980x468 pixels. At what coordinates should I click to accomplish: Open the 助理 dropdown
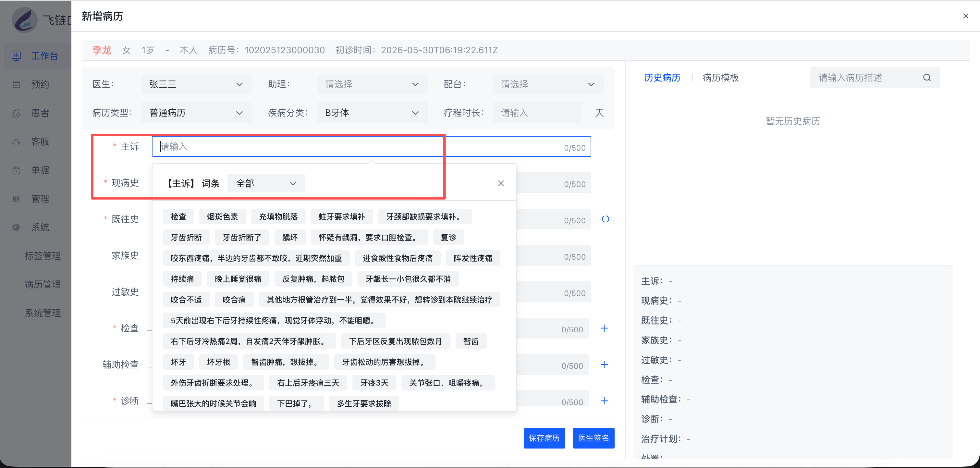coord(372,84)
